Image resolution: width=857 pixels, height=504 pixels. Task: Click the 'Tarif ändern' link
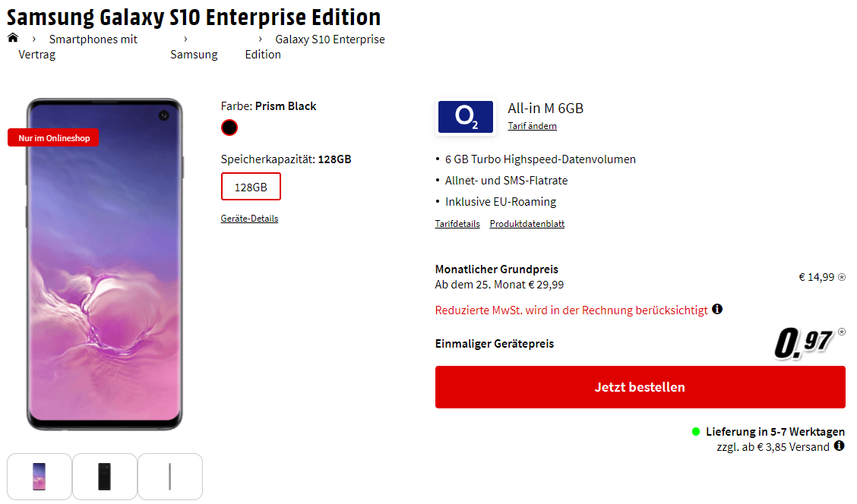532,126
